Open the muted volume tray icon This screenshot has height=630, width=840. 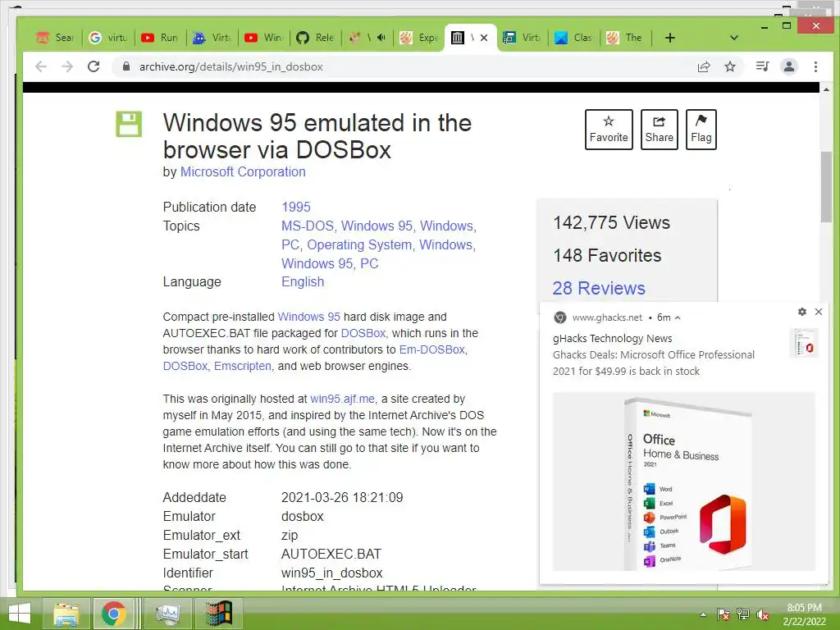tap(763, 614)
